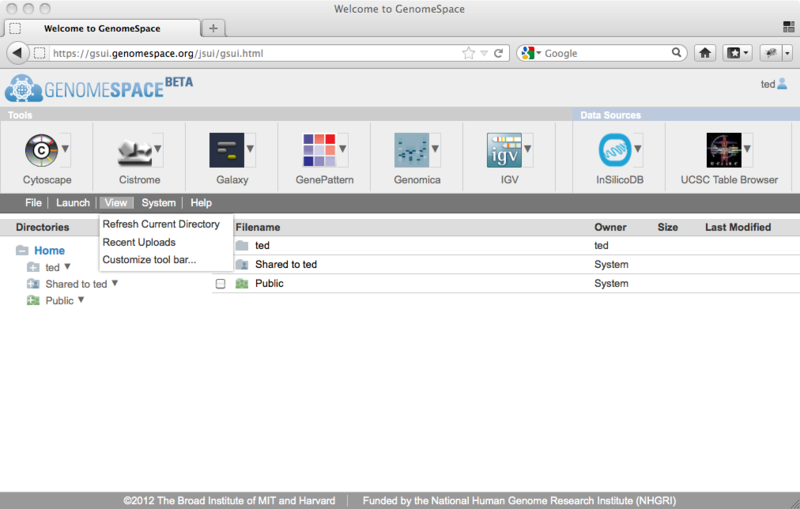Viewport: 800px width, 509px height.
Task: Click the browser URL address field
Action: pyautogui.click(x=255, y=53)
